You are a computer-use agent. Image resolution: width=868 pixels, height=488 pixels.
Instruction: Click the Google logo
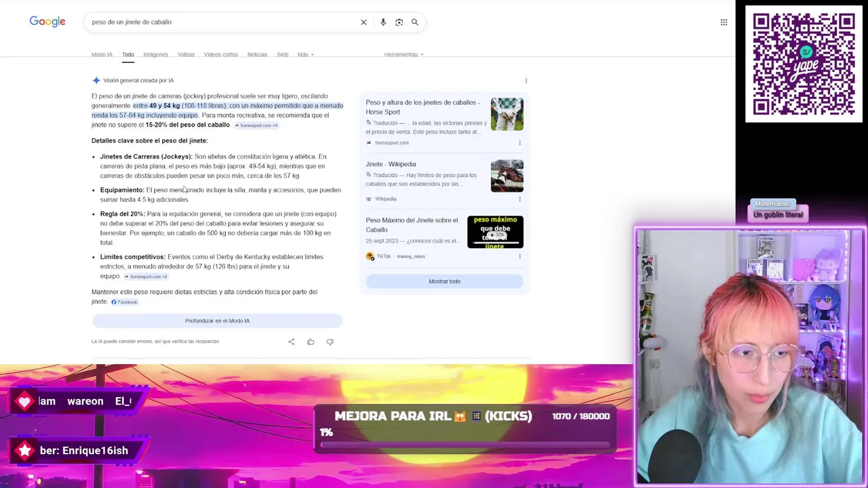click(x=47, y=22)
